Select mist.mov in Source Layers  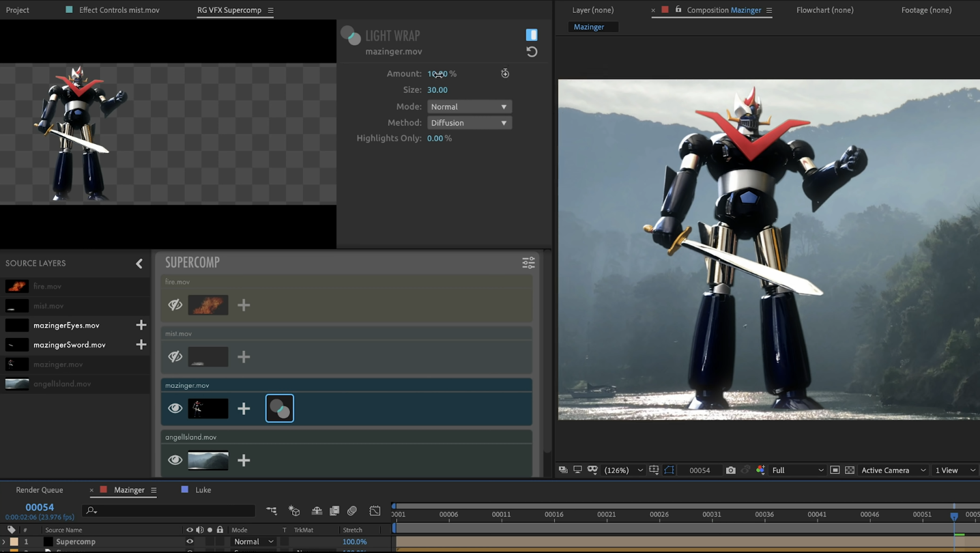coord(75,306)
